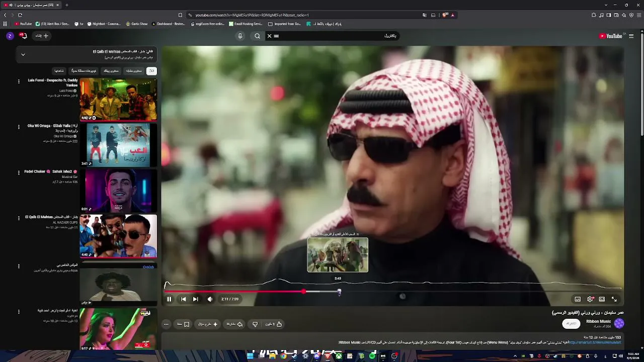Go to YouTube home via logo
This screenshot has width=644, height=362.
(610, 36)
